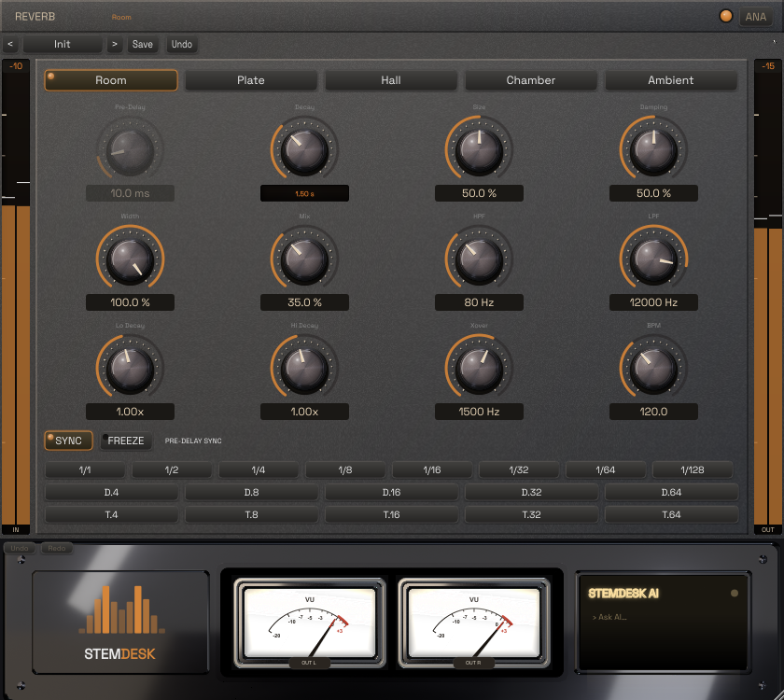Click the Damping 50.0 % value field

click(653, 193)
